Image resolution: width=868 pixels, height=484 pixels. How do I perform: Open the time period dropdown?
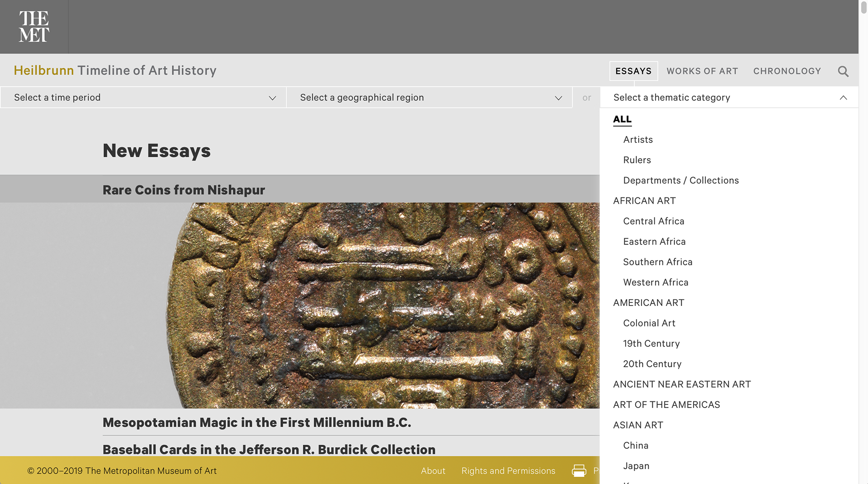point(143,98)
